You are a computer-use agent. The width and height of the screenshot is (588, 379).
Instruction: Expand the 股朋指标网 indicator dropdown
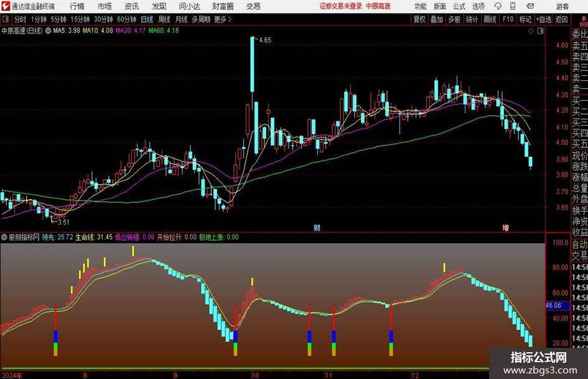coord(4,237)
